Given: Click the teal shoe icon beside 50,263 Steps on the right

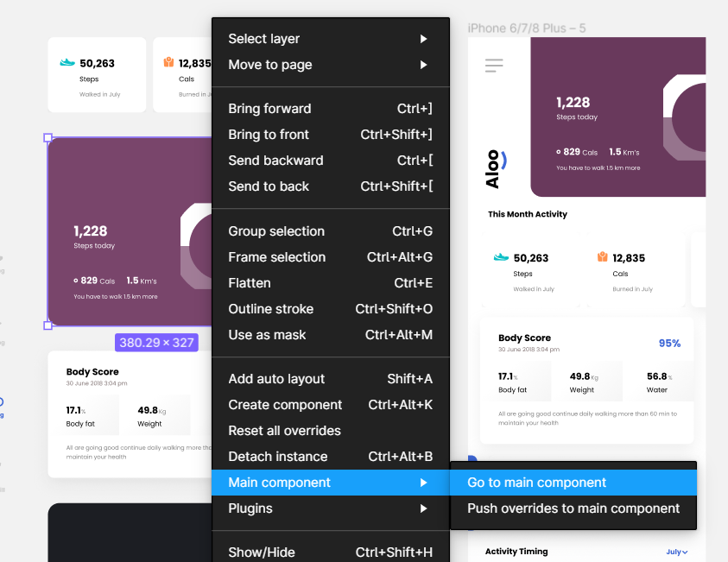Looking at the screenshot, I should pyautogui.click(x=502, y=257).
